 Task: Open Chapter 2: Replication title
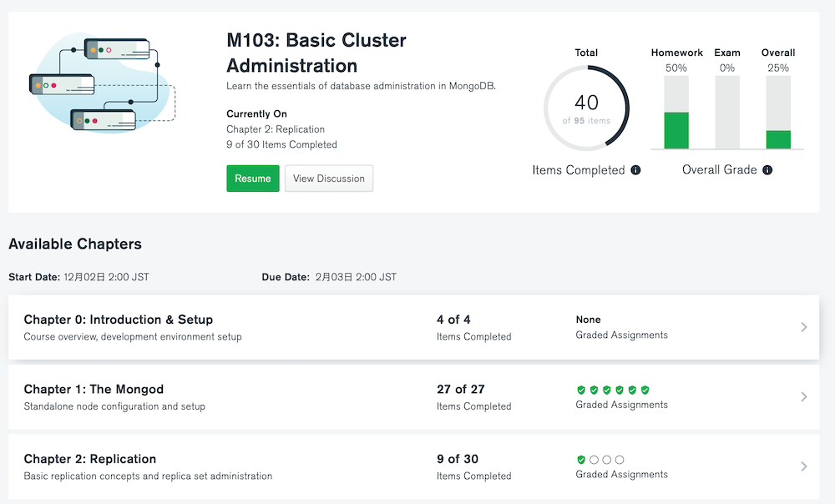click(x=90, y=459)
